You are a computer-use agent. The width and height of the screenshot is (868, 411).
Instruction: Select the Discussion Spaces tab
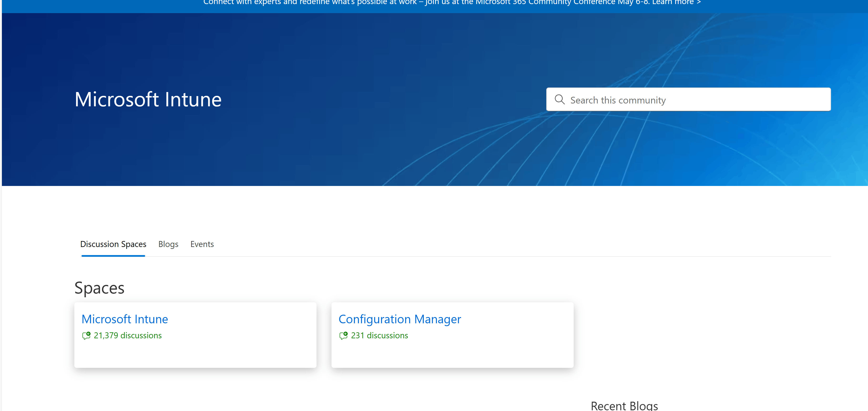coord(113,244)
